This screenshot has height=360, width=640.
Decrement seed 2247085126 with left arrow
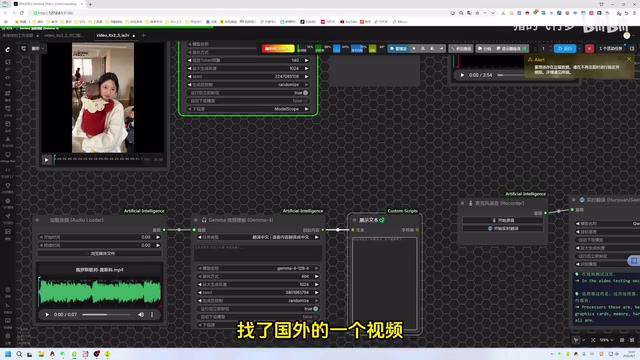(x=189, y=76)
